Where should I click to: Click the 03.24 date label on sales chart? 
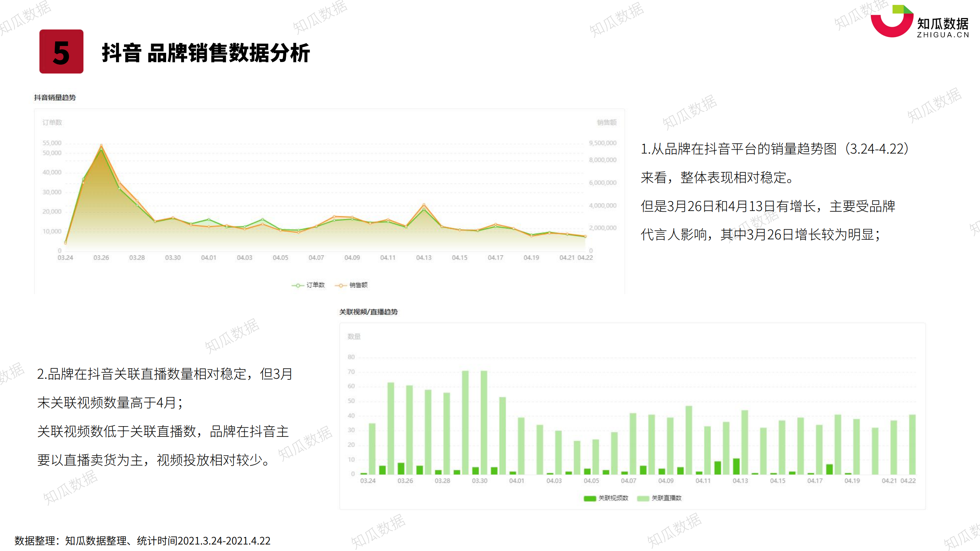click(65, 258)
